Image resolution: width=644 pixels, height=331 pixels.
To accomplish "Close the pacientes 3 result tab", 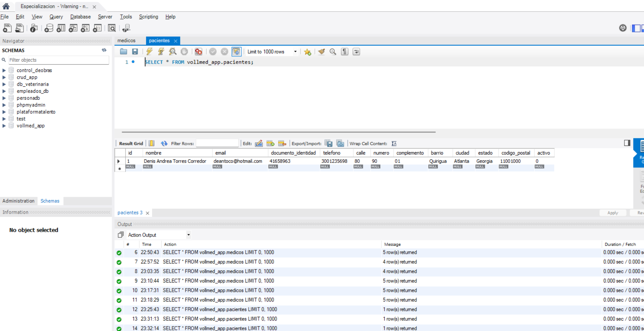I will pyautogui.click(x=147, y=213).
